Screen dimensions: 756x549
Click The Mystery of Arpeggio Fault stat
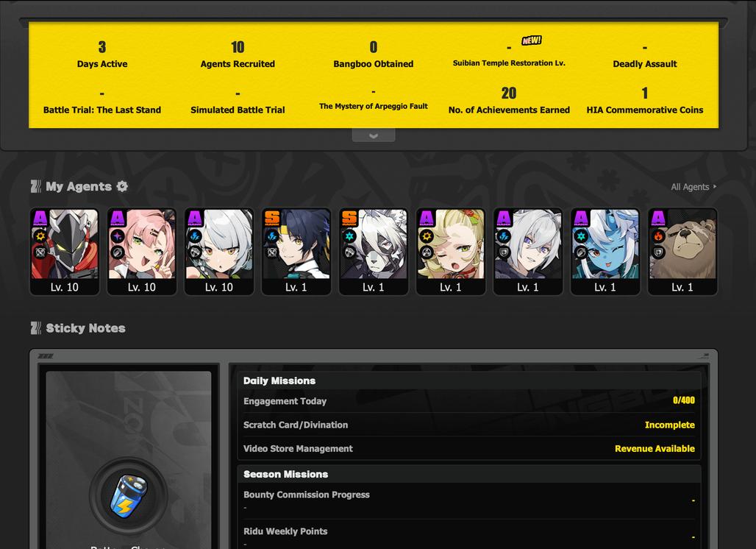point(373,100)
